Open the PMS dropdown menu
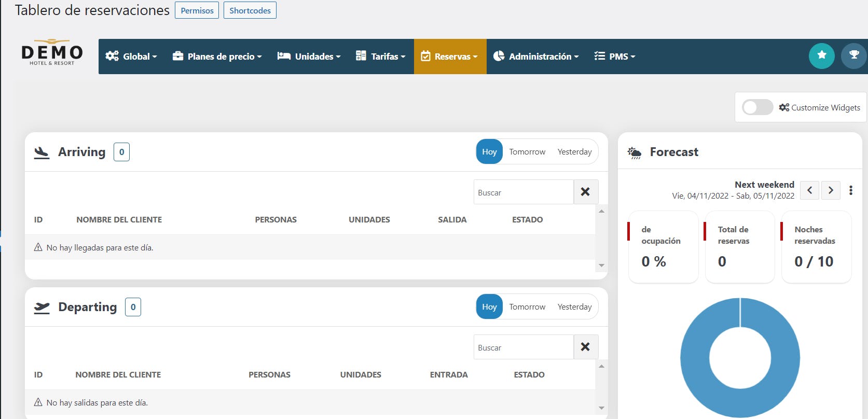The height and width of the screenshot is (419, 868). [614, 57]
